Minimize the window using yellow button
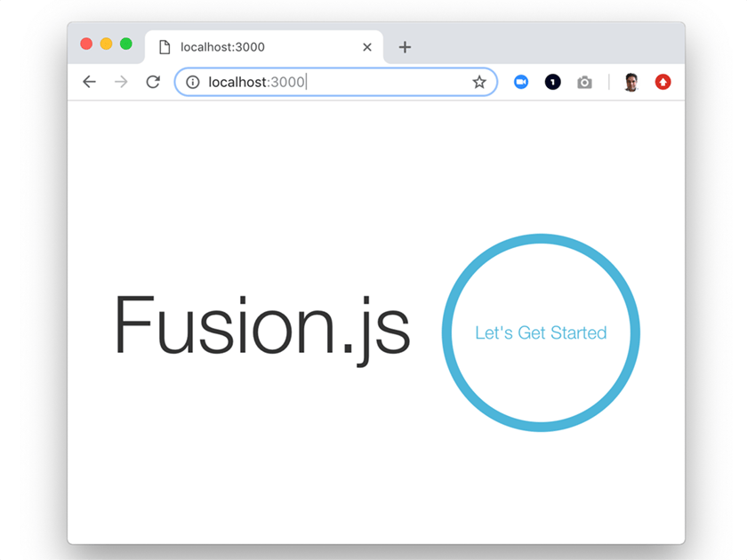 [106, 44]
